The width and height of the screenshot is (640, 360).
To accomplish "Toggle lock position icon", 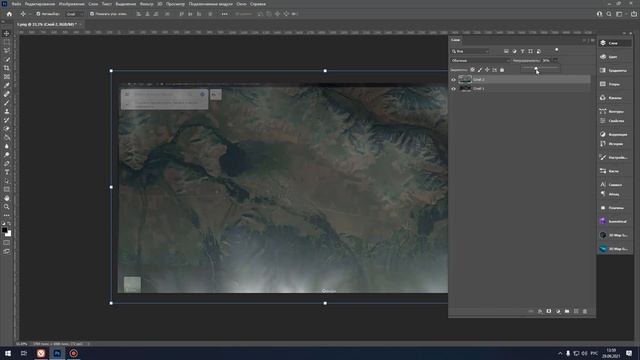I will point(487,70).
